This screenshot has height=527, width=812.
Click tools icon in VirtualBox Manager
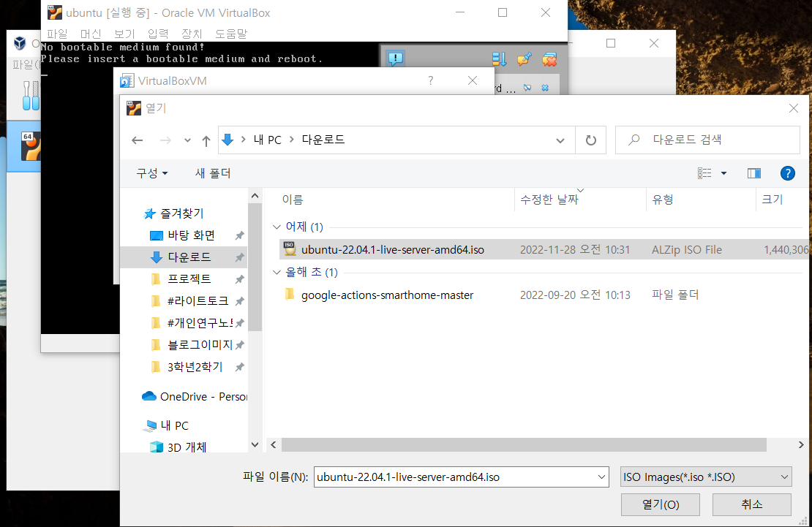(x=31, y=95)
